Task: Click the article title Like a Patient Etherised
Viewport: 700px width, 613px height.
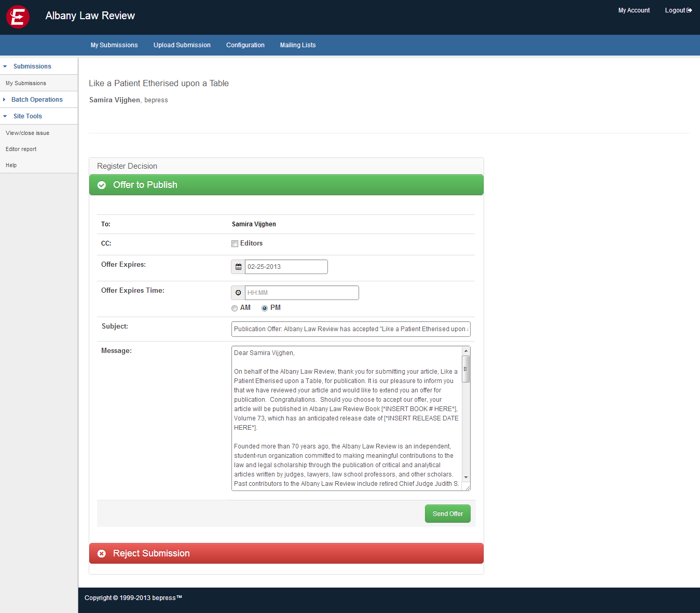Action: coord(159,84)
